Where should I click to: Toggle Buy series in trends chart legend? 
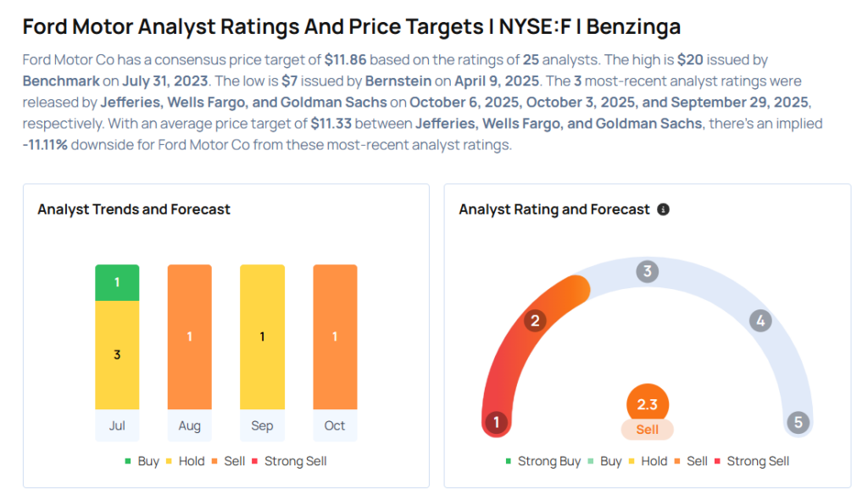coord(142,461)
